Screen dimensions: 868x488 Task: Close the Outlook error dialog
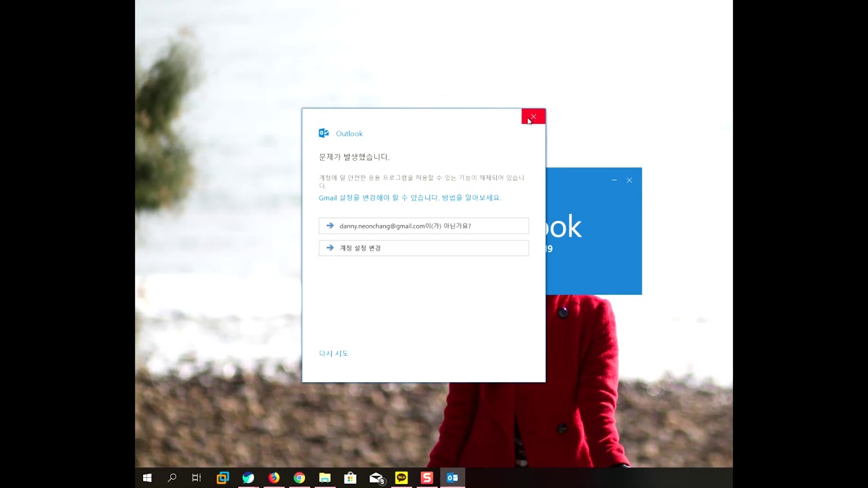click(x=533, y=117)
